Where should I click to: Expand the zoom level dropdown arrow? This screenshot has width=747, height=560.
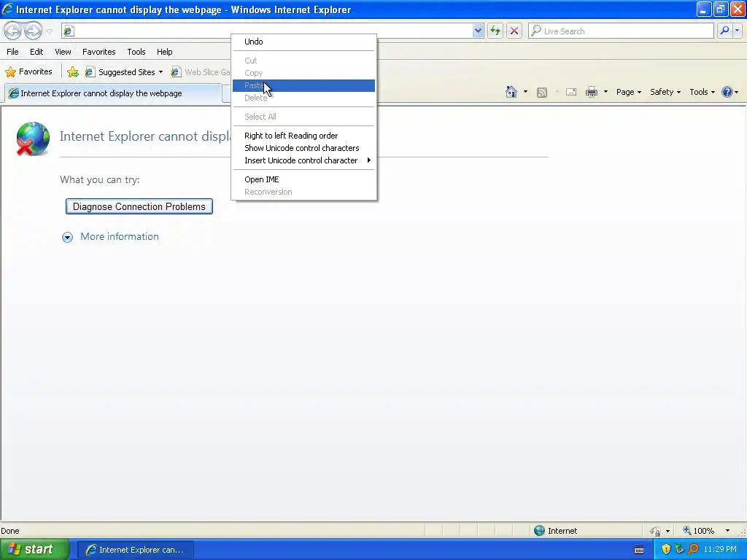pyautogui.click(x=727, y=531)
